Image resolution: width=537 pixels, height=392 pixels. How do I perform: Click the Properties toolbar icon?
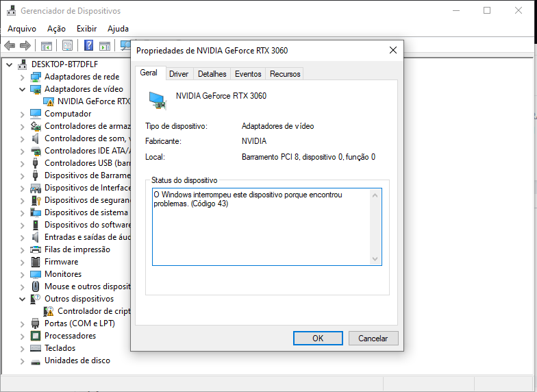pyautogui.click(x=67, y=45)
